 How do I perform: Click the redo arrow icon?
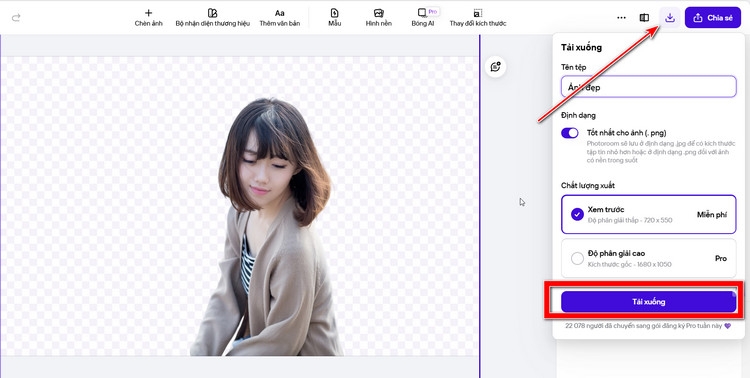pos(16,18)
